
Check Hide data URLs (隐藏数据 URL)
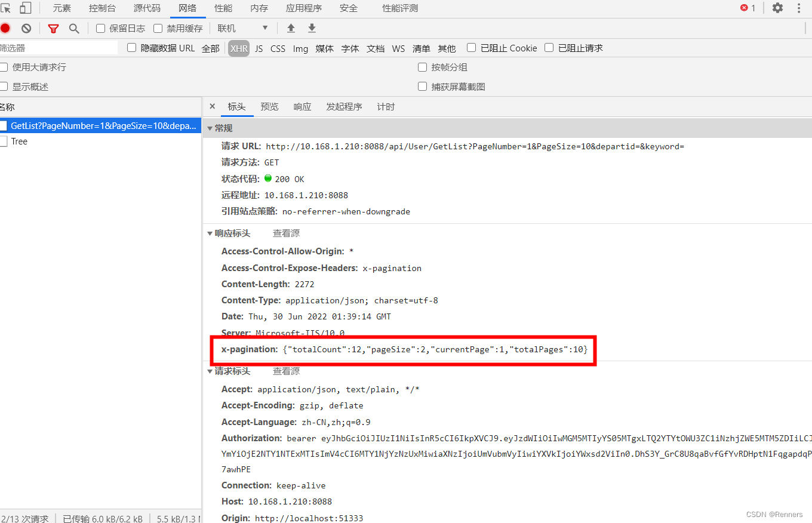132,48
